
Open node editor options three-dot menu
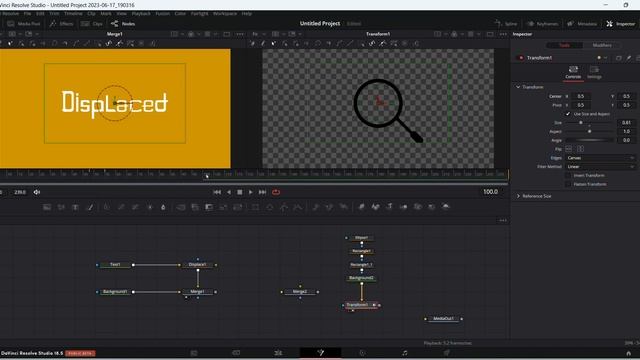pos(503,220)
